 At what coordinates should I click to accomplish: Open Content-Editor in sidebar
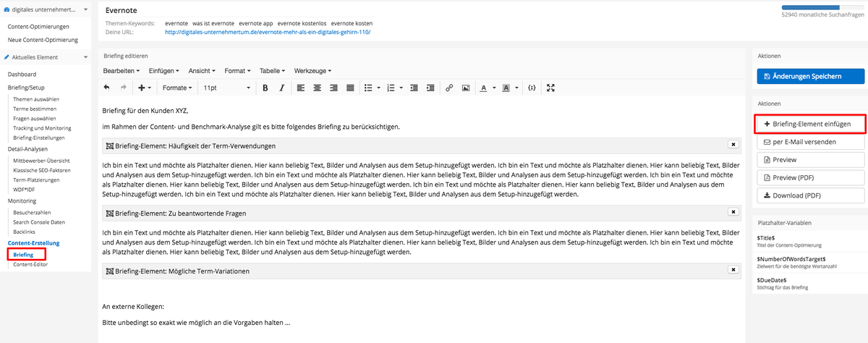32,265
